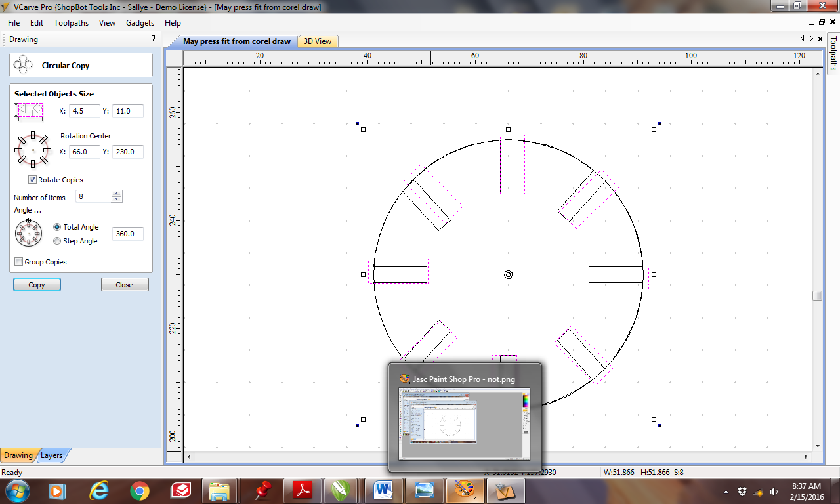Click the volume speaker icon in the tray
Image resolution: width=840 pixels, height=504 pixels.
(775, 491)
